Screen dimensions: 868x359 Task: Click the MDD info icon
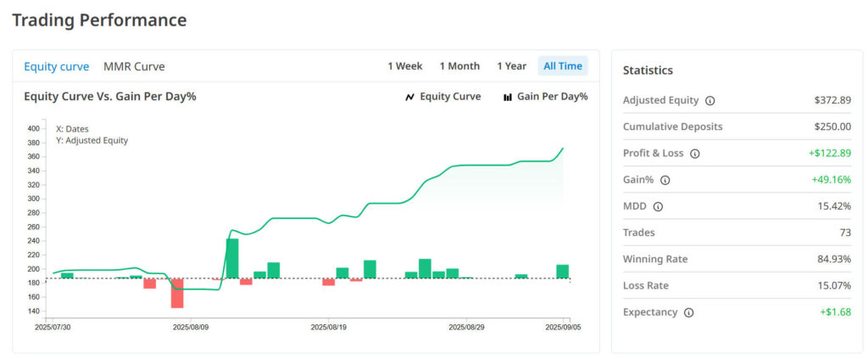(x=659, y=206)
